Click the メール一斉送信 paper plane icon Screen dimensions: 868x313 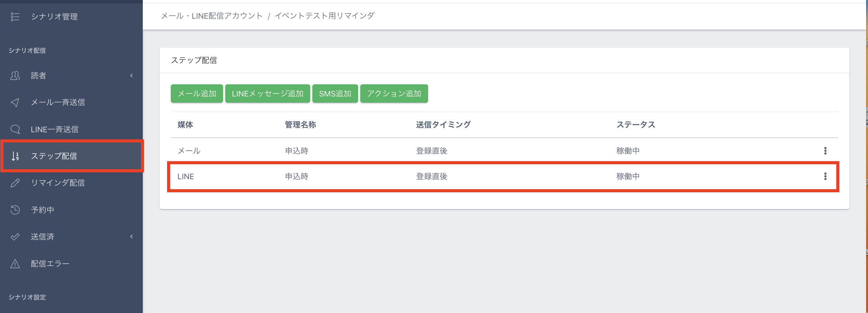click(x=15, y=102)
